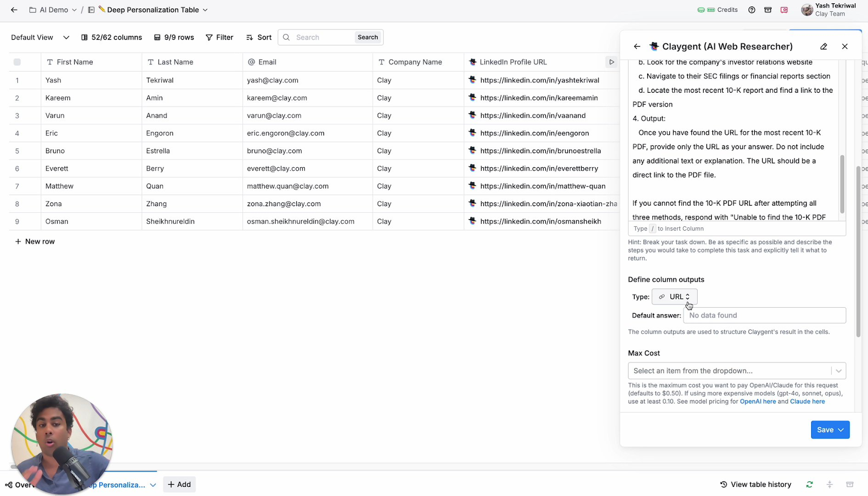
Task: Open the Filter options
Action: pyautogui.click(x=219, y=37)
